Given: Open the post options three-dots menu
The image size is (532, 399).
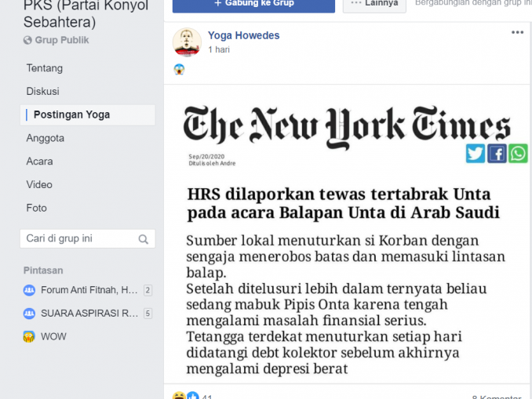Looking at the screenshot, I should click(x=517, y=33).
